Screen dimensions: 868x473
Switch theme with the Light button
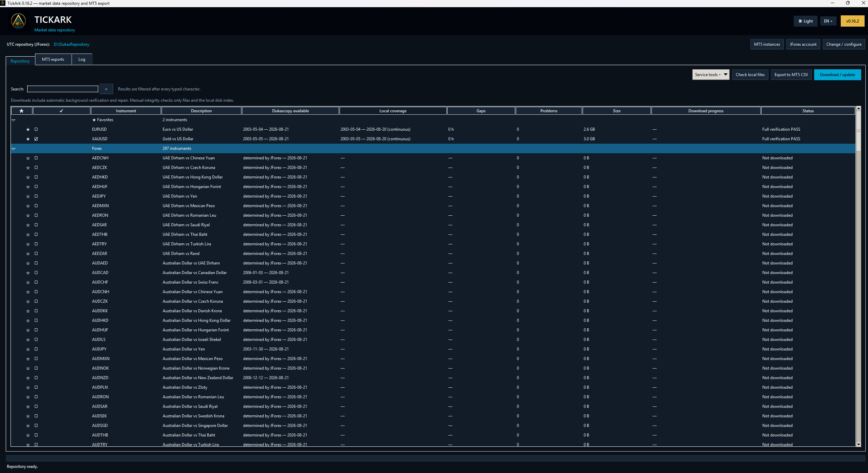(805, 21)
